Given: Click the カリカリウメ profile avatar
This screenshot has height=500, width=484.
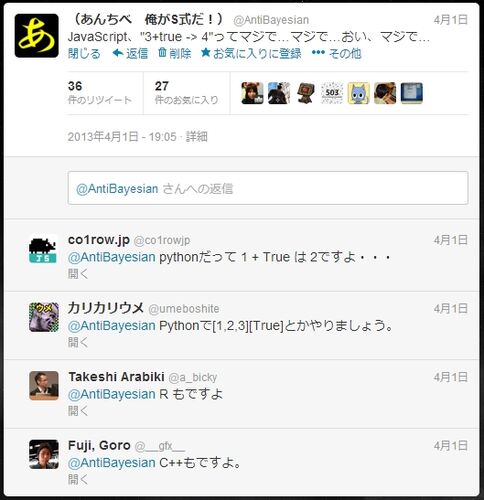Looking at the screenshot, I should pos(44,317).
